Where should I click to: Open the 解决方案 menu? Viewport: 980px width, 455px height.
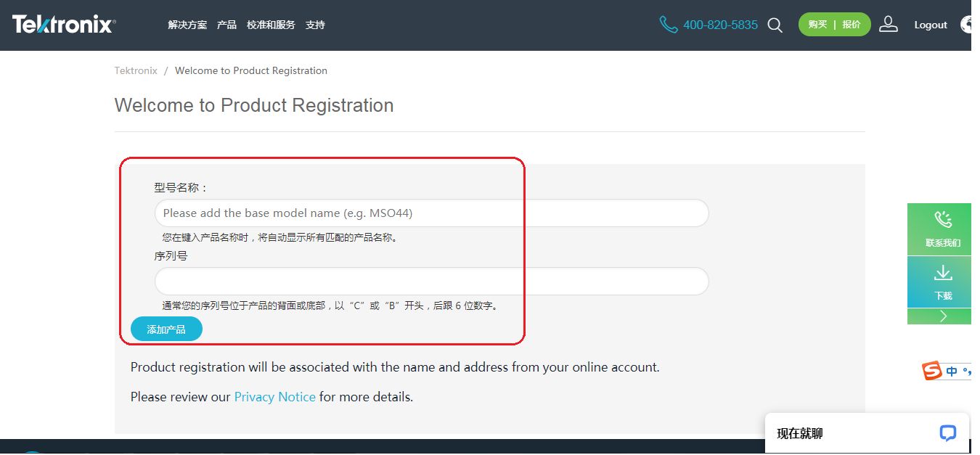coord(187,25)
